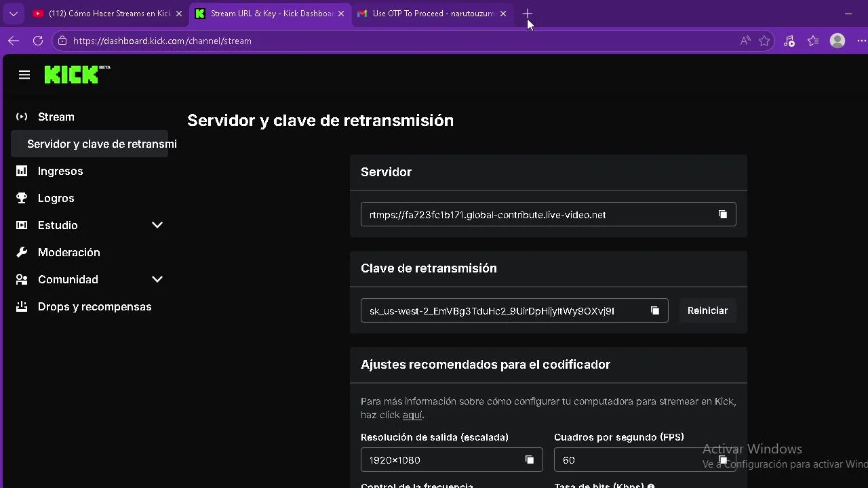868x488 pixels.
Task: Open browser settings and more menu
Action: [x=861, y=41]
